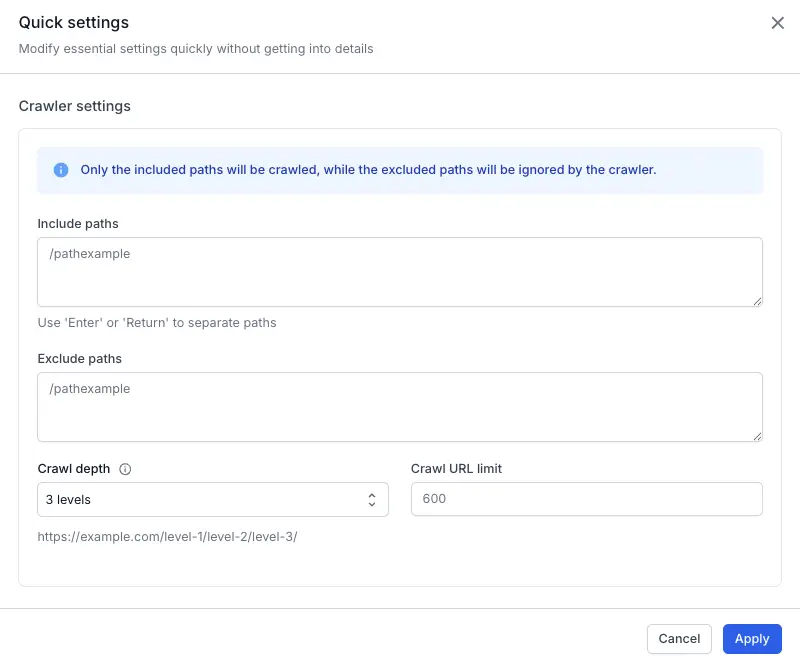Viewport: 800px width, 665px height.
Task: Focus the Crawl URL limit field showing 600
Action: pos(586,499)
